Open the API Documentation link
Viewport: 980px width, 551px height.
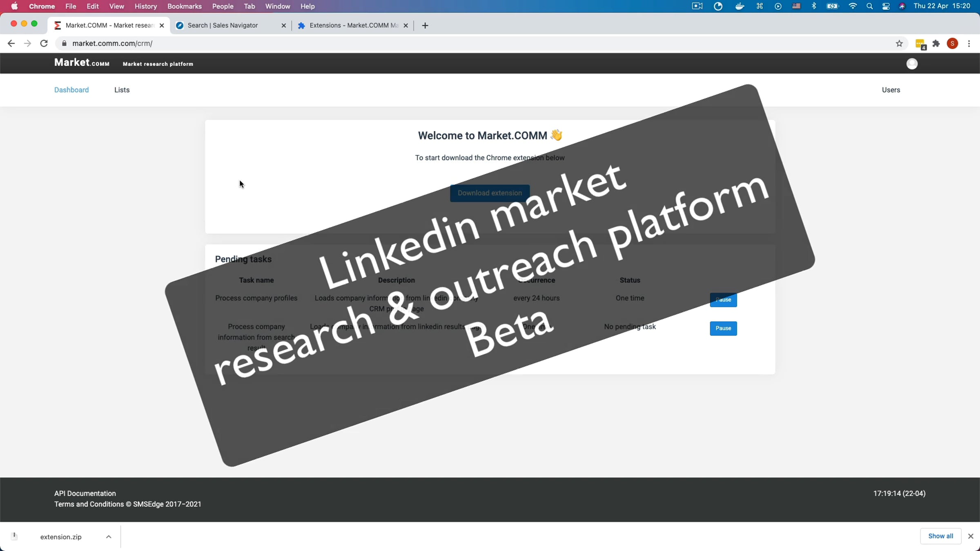pos(85,493)
